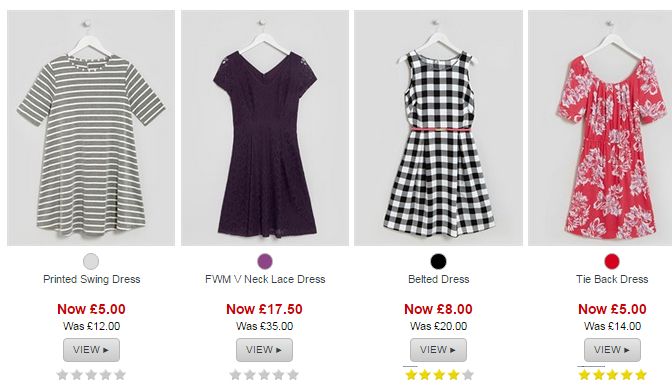Follow the Tie Back Dress title link
The width and height of the screenshot is (672, 381).
pos(612,279)
